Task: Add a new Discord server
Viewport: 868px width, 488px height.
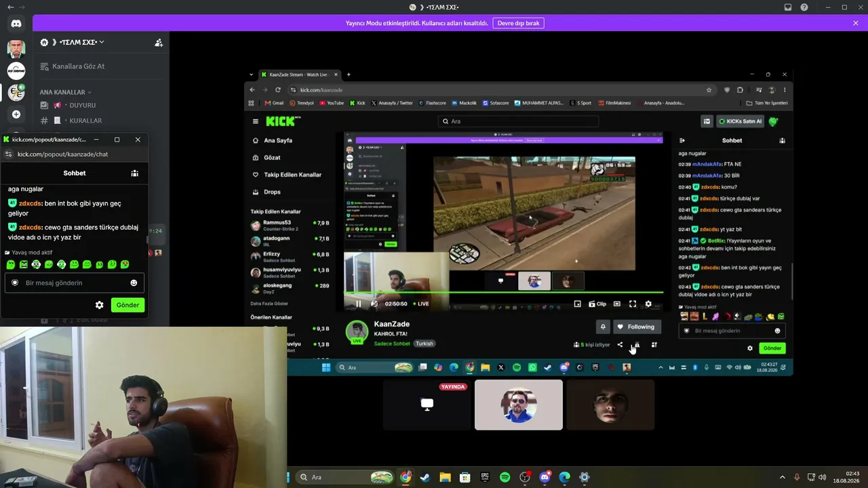Action: (16, 114)
